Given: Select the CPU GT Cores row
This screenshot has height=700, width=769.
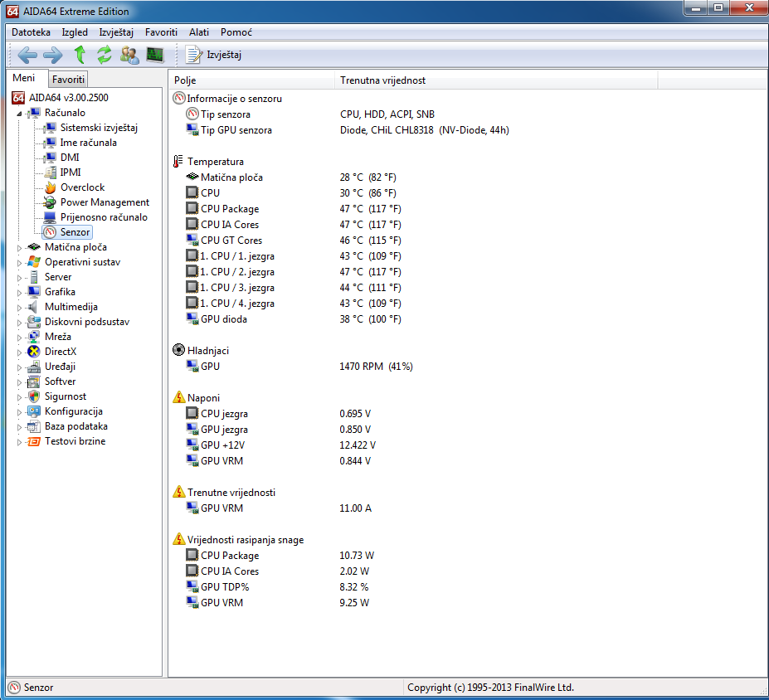Looking at the screenshot, I should click(x=469, y=241).
